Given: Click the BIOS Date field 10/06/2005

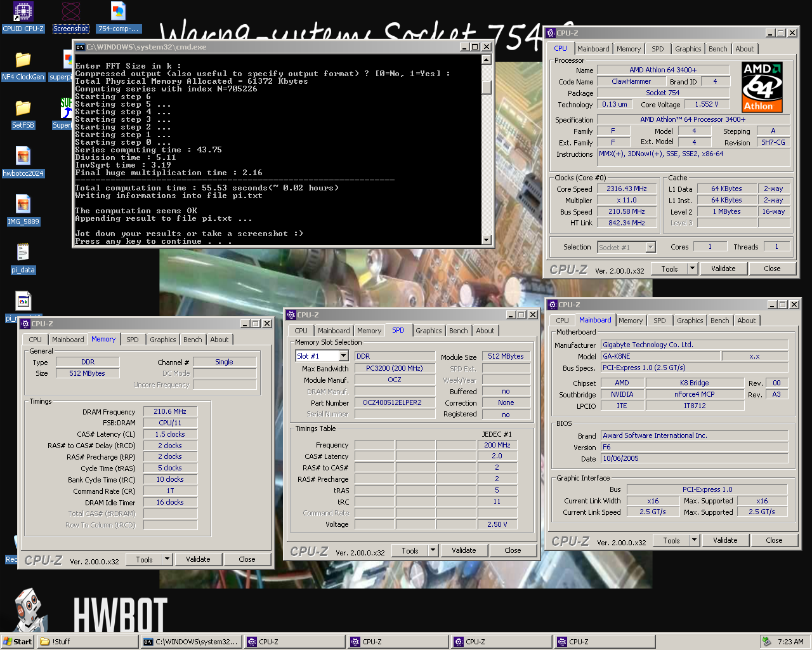Looking at the screenshot, I should [x=695, y=458].
